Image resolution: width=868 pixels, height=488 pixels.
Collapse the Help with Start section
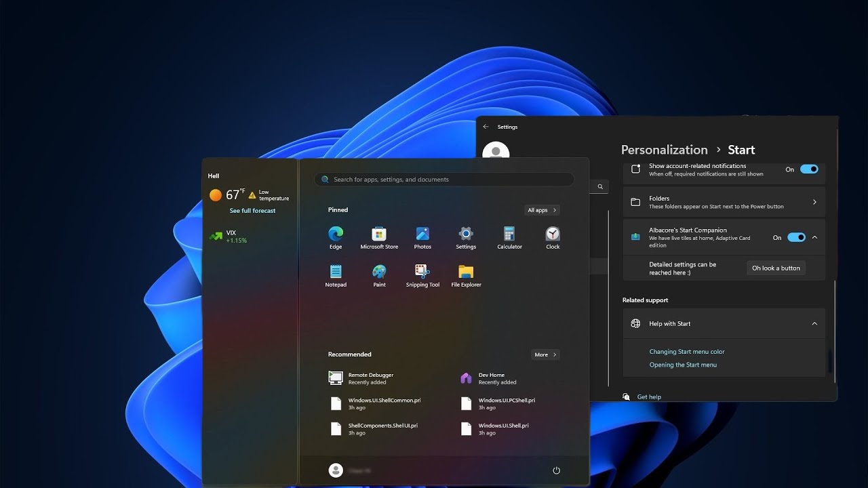click(814, 324)
